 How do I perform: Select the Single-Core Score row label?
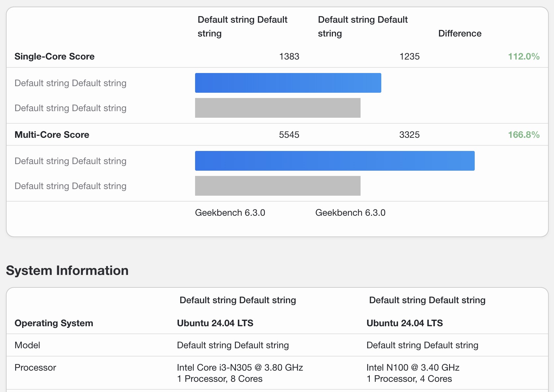(x=55, y=57)
